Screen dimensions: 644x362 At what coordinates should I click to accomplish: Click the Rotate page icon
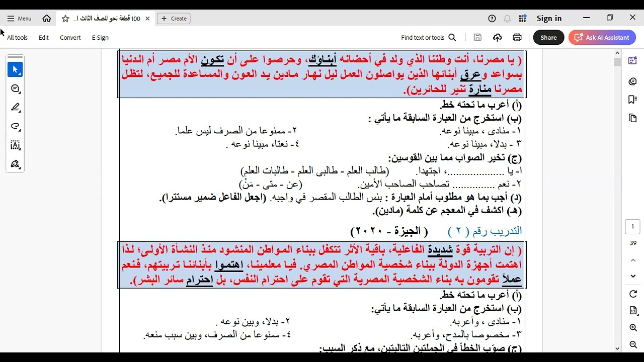tap(633, 294)
